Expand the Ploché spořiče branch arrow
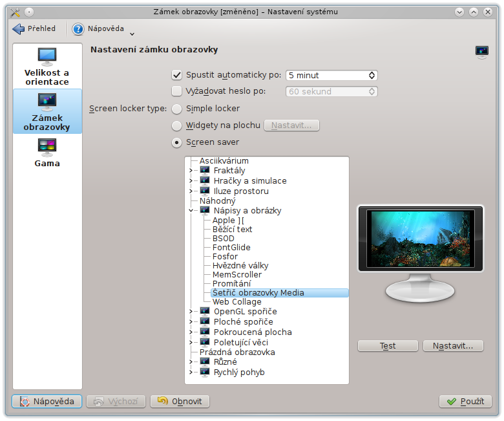This screenshot has height=421, width=504. click(191, 321)
